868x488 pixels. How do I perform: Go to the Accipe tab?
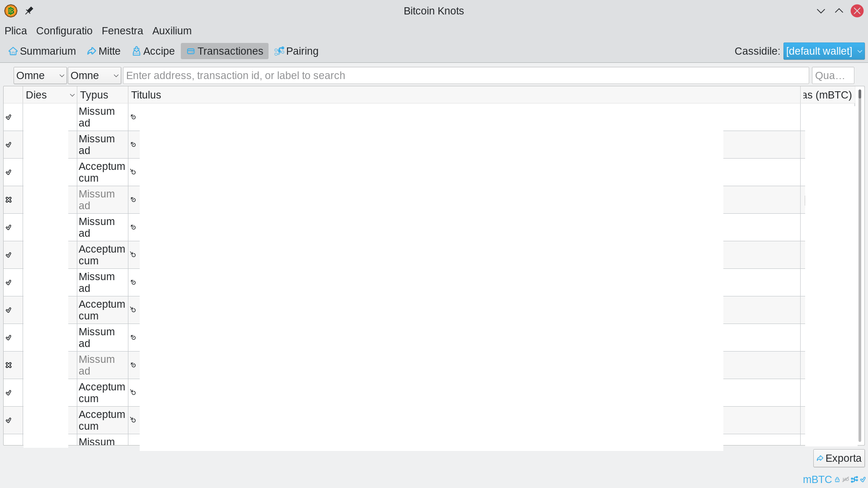154,51
